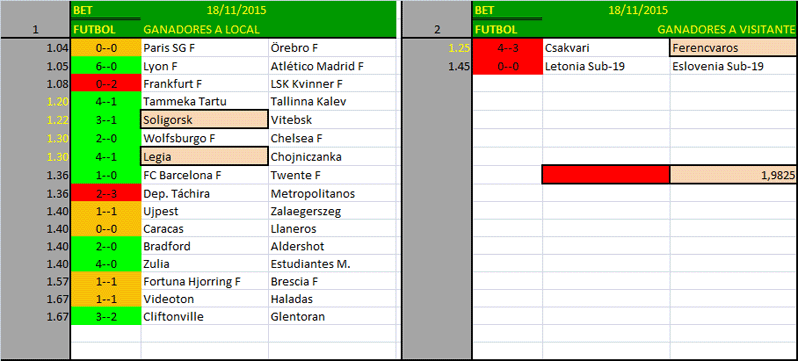The image size is (798, 361).
Task: Select the Estudiantes M. cell
Action: tap(332, 264)
